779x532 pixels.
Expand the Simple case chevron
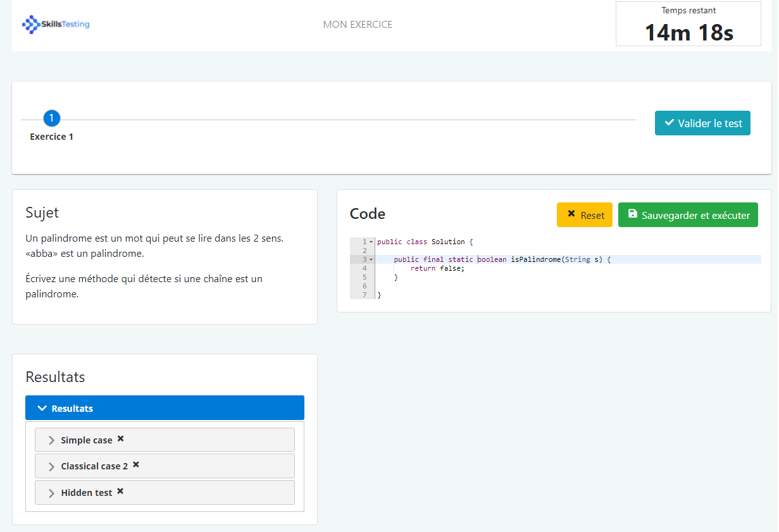point(52,440)
